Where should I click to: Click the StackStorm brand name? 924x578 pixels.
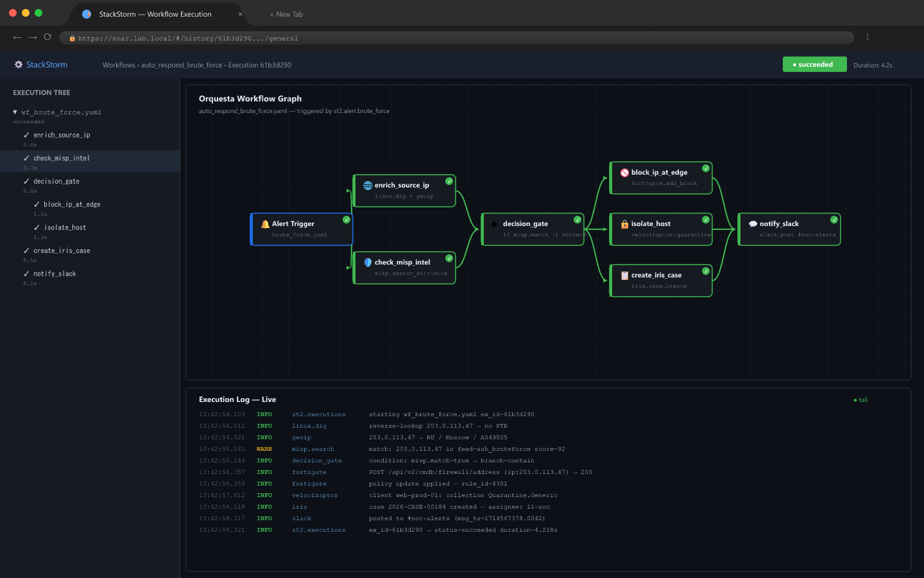[x=47, y=65]
